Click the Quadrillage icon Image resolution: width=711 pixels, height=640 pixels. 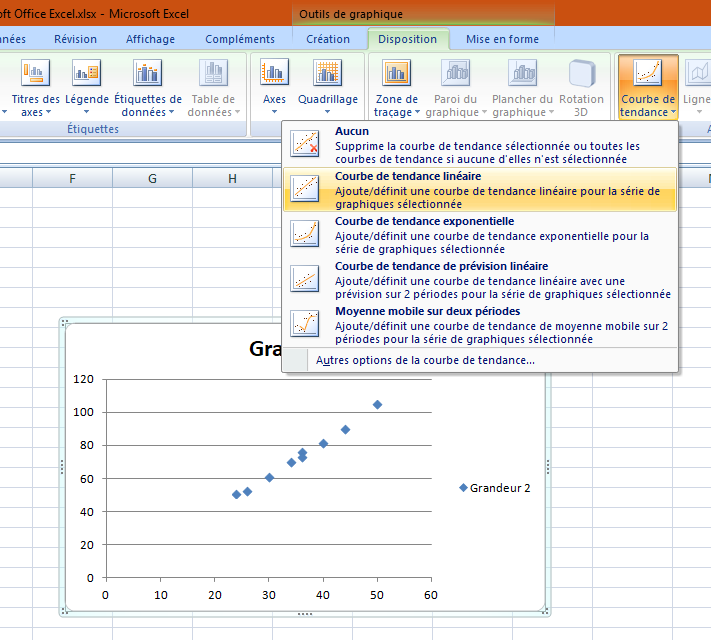(x=327, y=73)
